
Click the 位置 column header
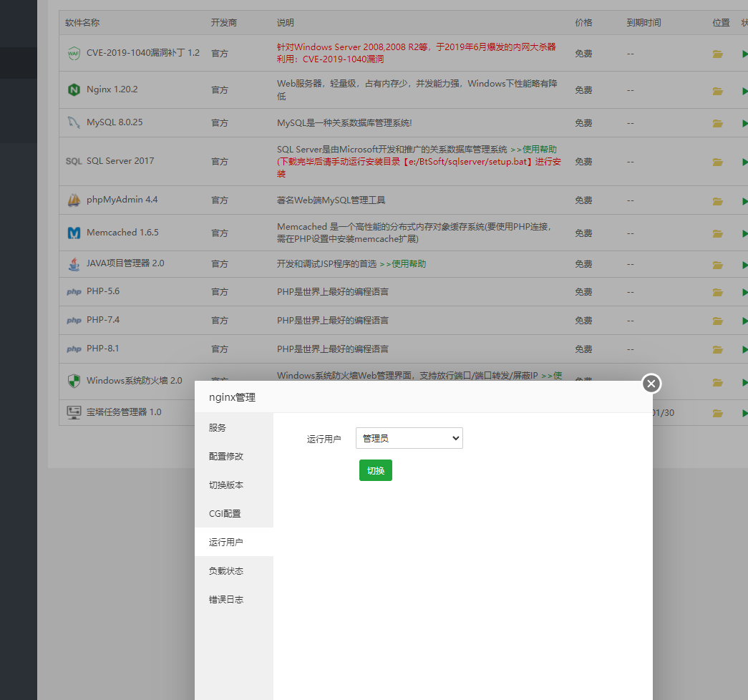(x=721, y=22)
